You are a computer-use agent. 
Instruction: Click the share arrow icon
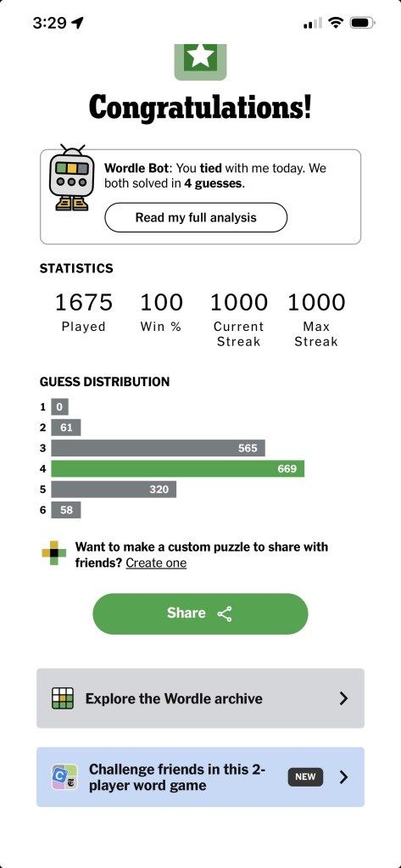coord(225,614)
